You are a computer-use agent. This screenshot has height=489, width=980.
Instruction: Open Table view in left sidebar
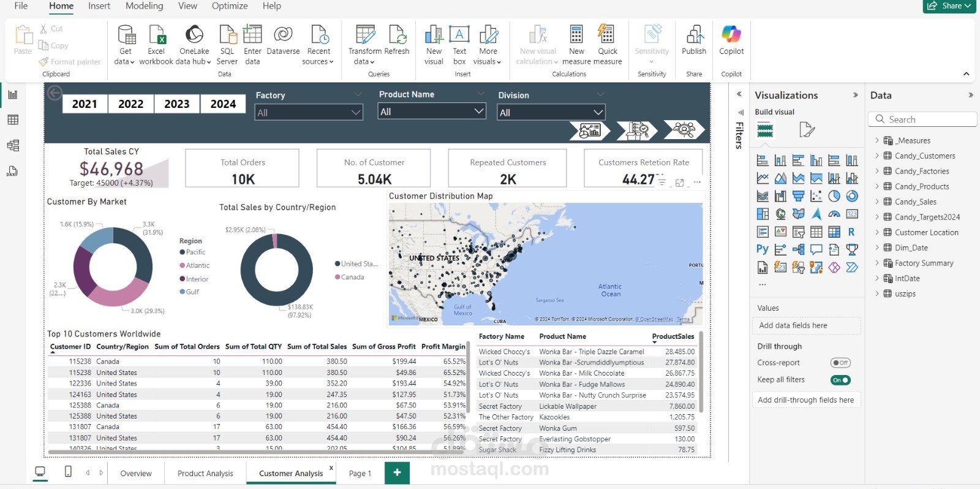tap(13, 120)
